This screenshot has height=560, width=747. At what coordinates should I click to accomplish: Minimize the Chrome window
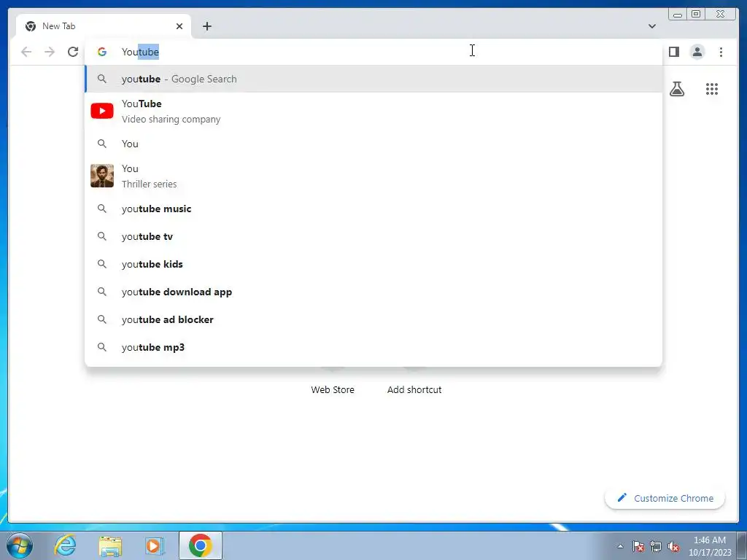click(x=678, y=15)
